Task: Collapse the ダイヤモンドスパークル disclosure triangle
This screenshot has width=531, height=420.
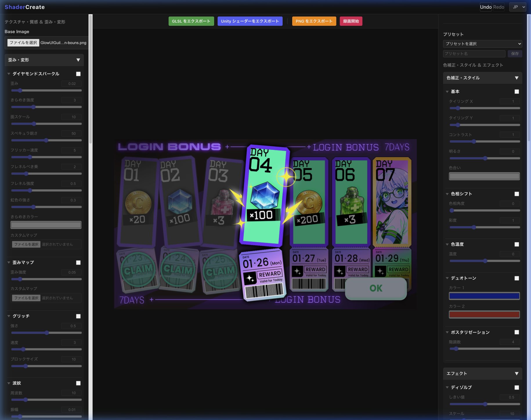Action: click(9, 74)
